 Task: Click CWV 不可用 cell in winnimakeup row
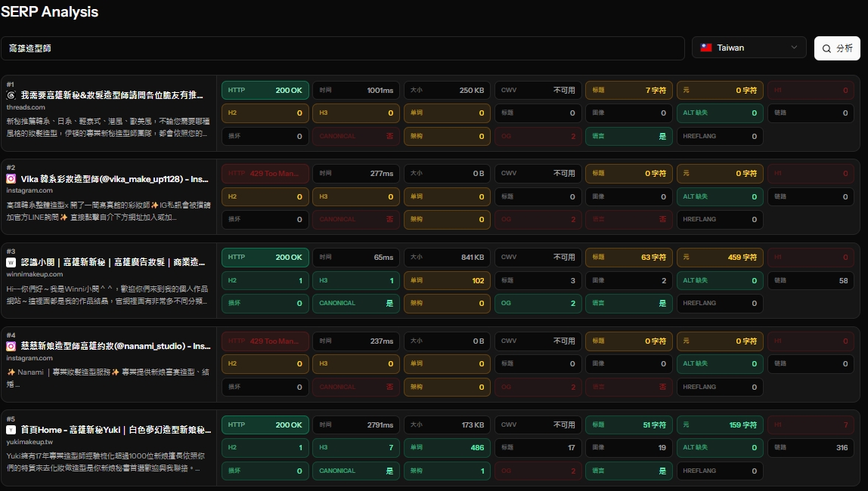click(x=538, y=257)
